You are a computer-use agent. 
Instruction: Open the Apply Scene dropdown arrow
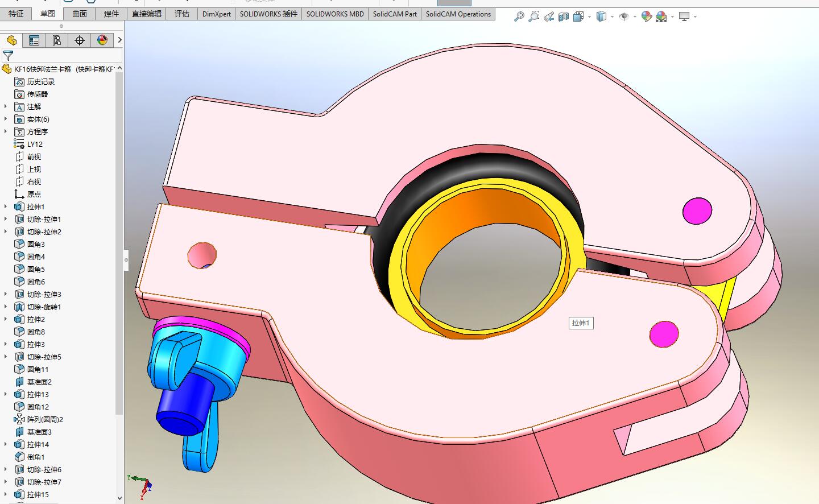[x=672, y=17]
